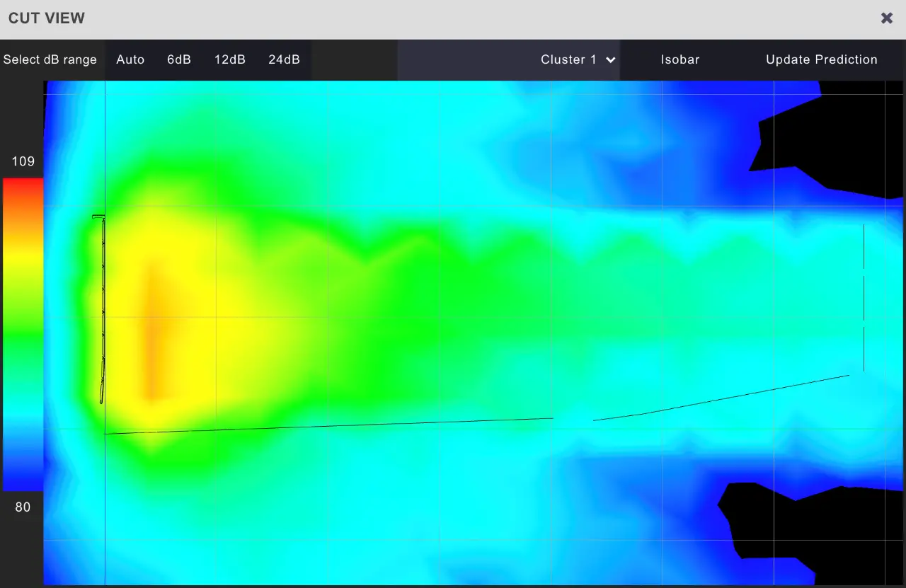Select the Auto dB range option
Image resolution: width=906 pixels, height=588 pixels.
tap(130, 59)
